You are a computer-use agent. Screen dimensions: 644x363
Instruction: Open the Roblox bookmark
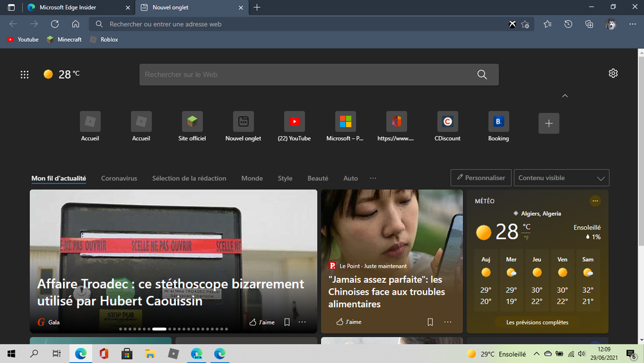tap(104, 39)
